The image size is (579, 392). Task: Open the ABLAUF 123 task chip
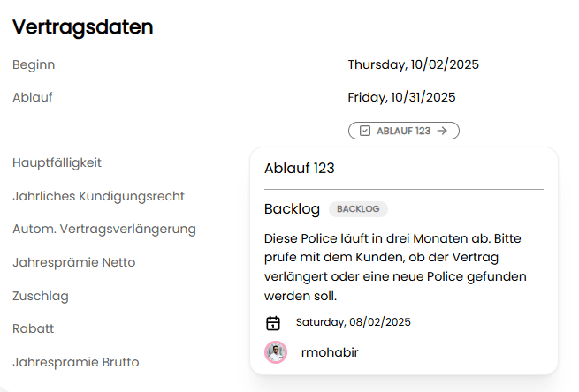coord(403,131)
